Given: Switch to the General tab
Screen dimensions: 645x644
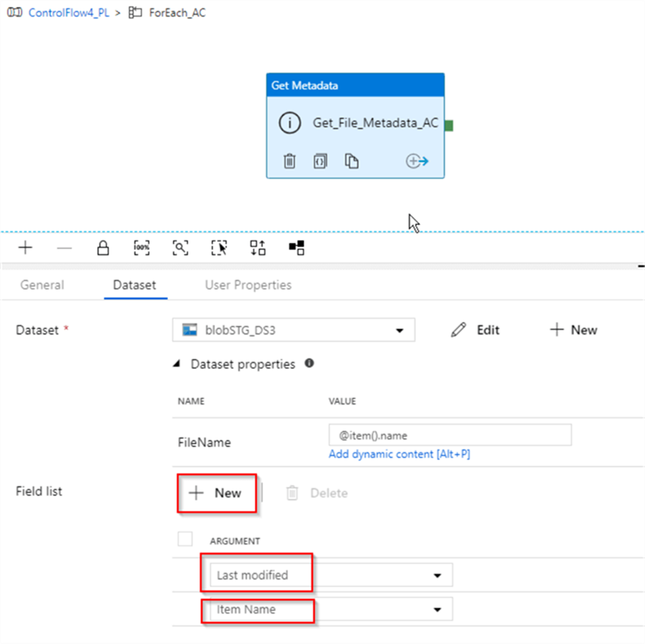Looking at the screenshot, I should point(42,285).
